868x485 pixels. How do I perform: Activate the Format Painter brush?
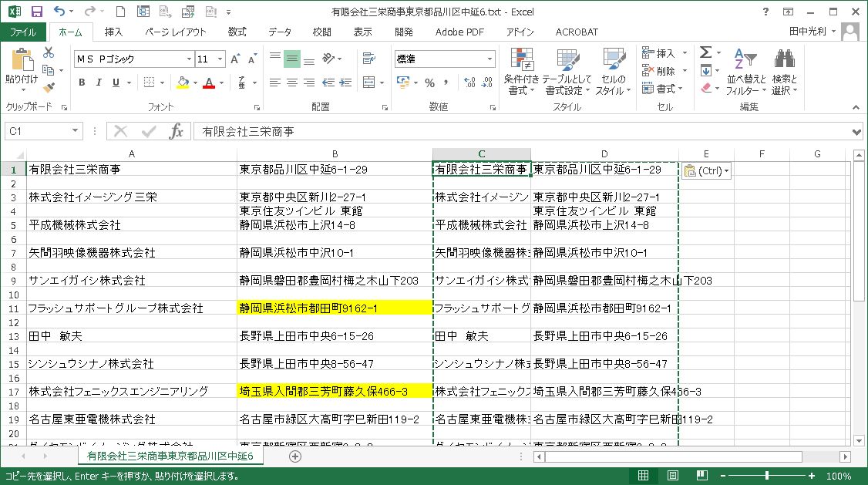pyautogui.click(x=49, y=87)
